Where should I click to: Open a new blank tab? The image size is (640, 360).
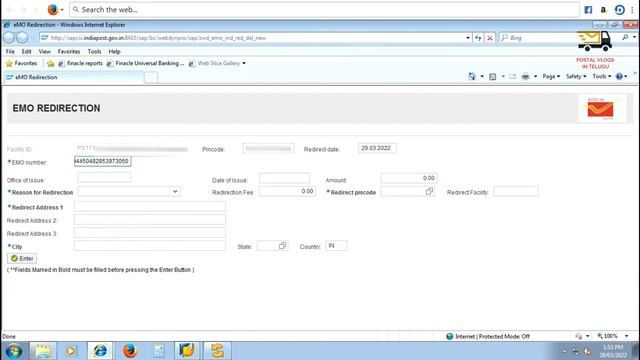pos(151,78)
